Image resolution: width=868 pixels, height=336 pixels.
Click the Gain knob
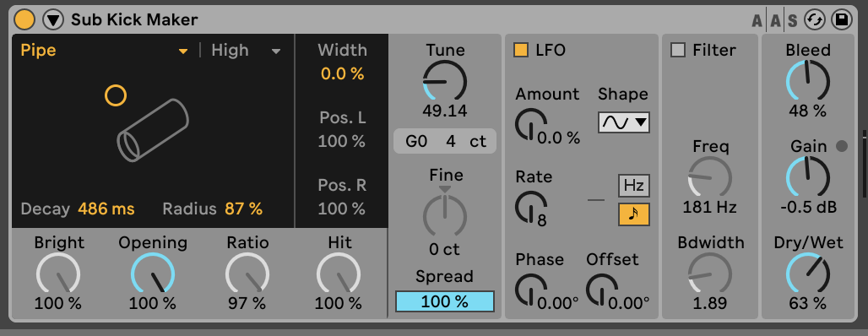tap(808, 177)
